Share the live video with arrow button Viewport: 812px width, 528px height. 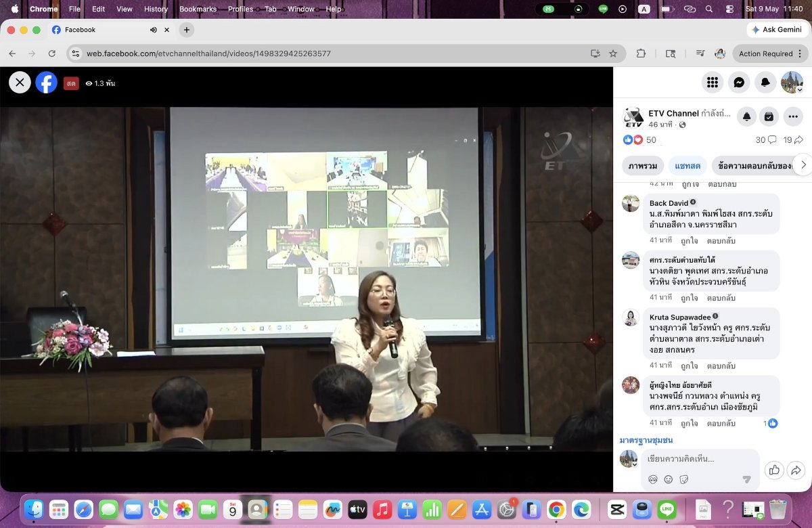(x=796, y=470)
